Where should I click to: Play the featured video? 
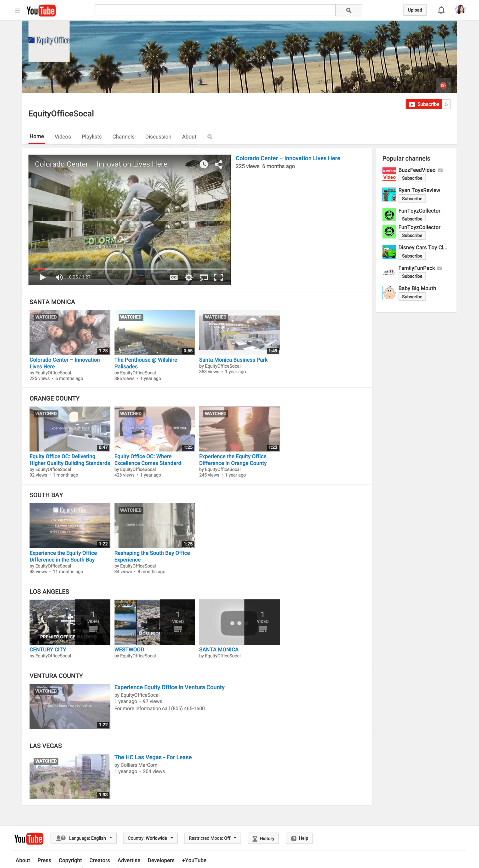[43, 277]
